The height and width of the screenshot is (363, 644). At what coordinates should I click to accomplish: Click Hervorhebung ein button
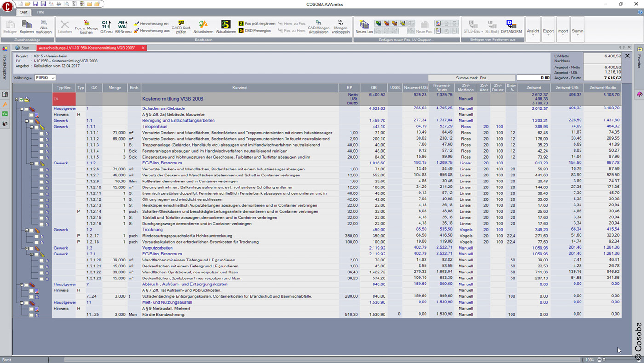coord(152,23)
